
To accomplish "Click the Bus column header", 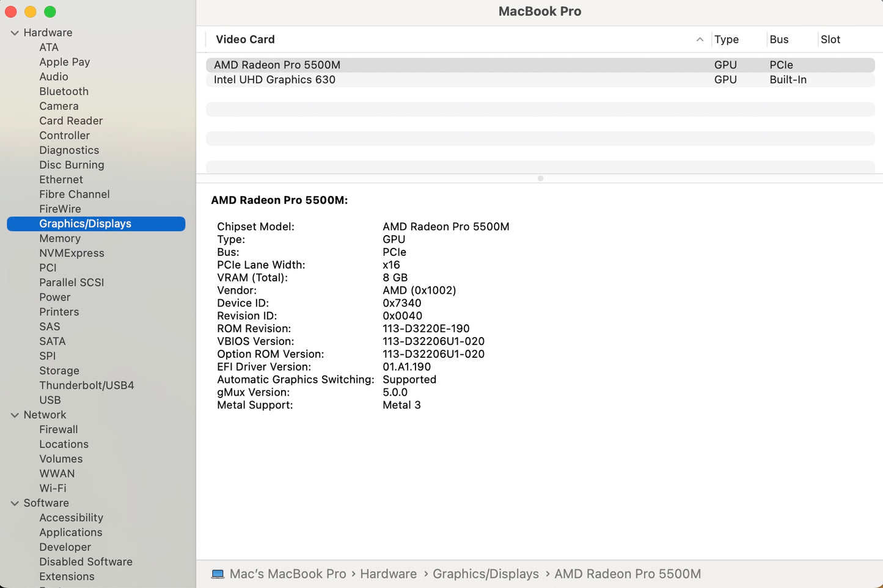I will pyautogui.click(x=779, y=39).
